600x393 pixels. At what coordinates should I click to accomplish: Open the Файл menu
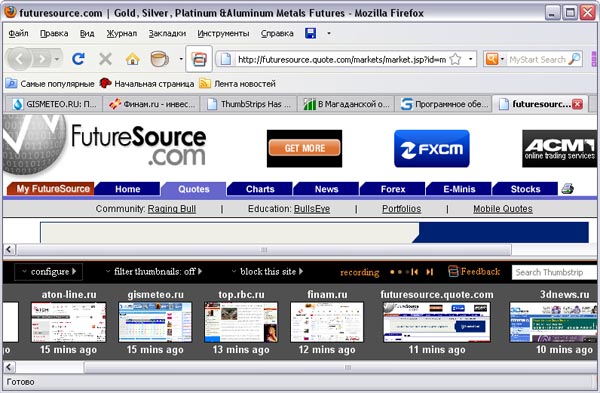(x=18, y=33)
